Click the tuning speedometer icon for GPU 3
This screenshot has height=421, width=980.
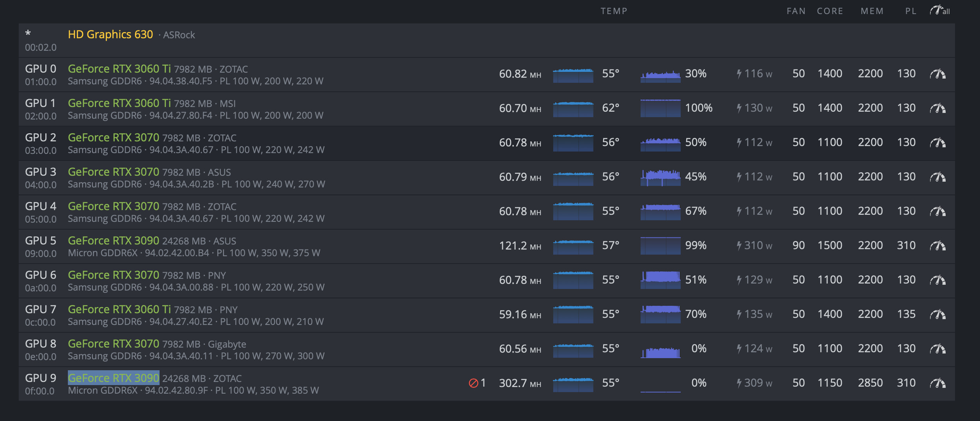pyautogui.click(x=937, y=177)
